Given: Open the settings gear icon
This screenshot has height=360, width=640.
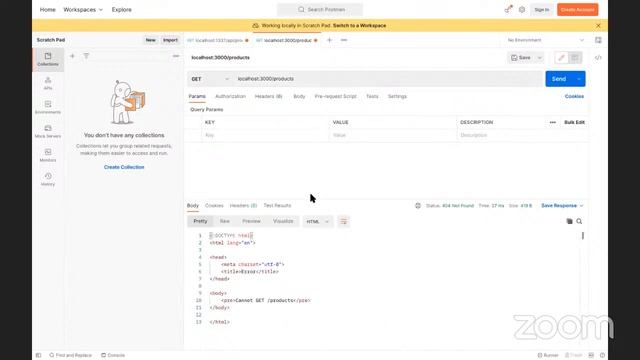Looking at the screenshot, I should (x=522, y=9).
